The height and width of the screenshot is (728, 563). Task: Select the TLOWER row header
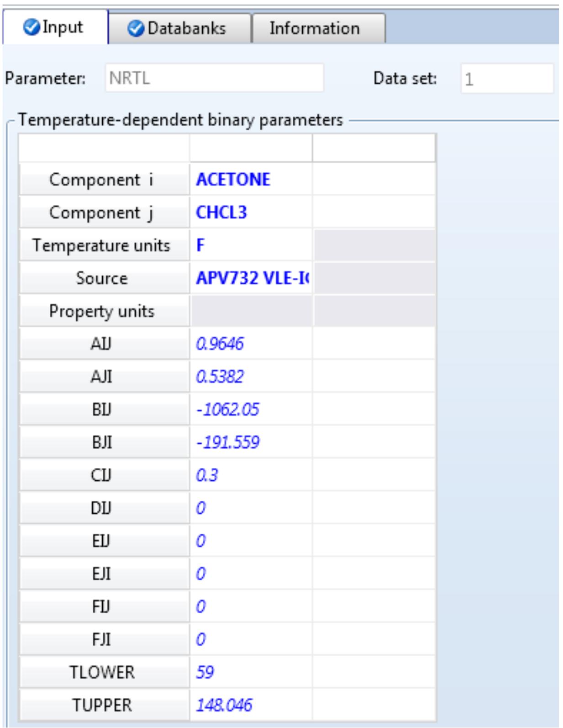click(x=104, y=672)
